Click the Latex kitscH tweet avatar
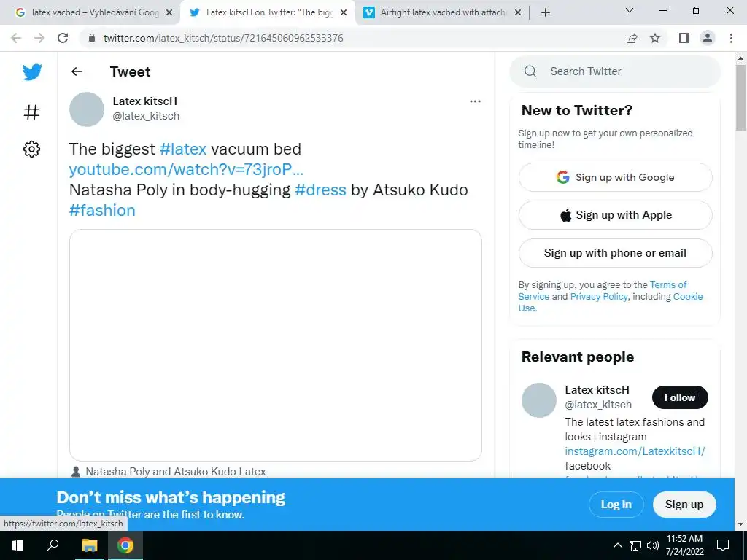The width and height of the screenshot is (747, 560). 87,109
